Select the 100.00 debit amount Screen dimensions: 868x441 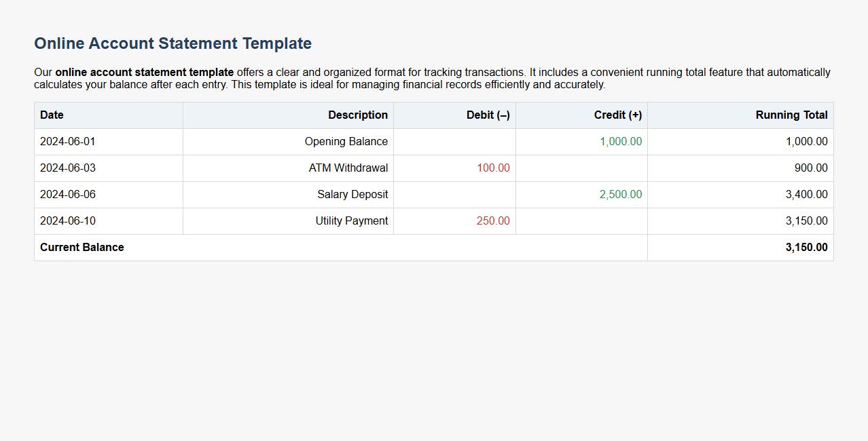pos(492,168)
